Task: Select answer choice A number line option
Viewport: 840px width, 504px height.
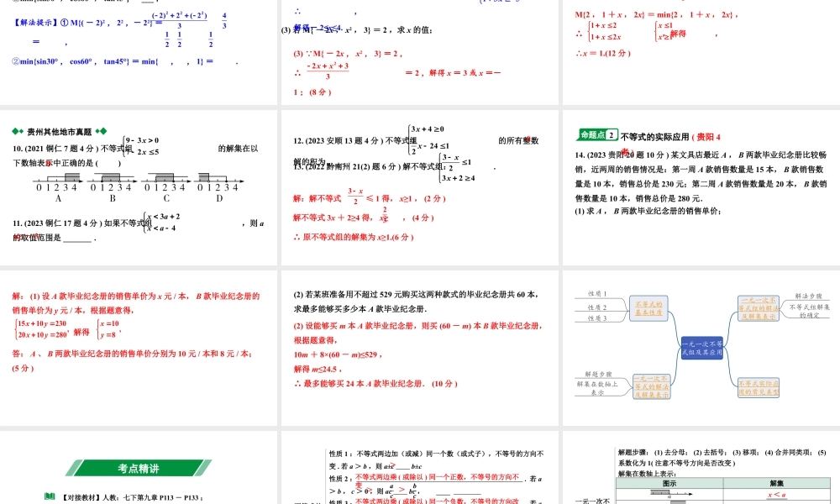Action: (57, 179)
